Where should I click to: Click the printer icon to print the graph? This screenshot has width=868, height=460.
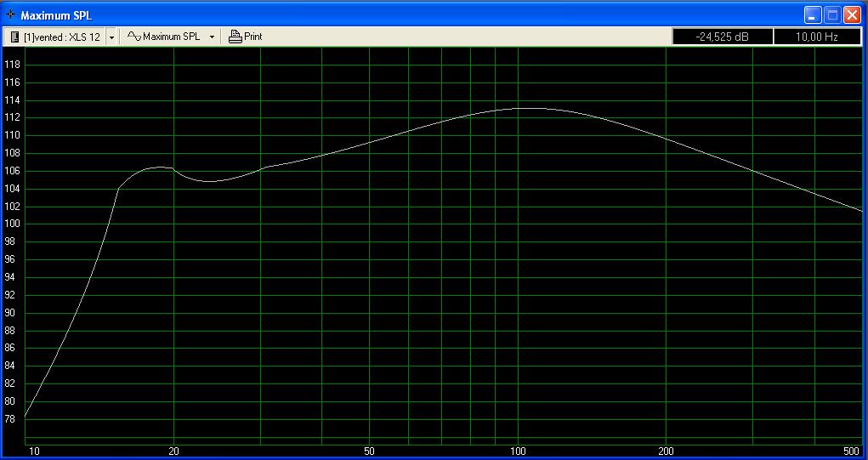coord(235,37)
